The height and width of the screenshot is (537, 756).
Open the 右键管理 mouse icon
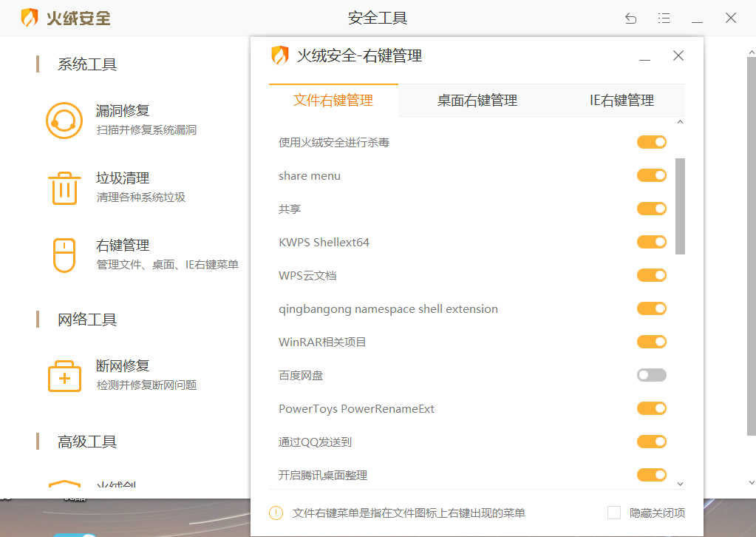(x=64, y=255)
